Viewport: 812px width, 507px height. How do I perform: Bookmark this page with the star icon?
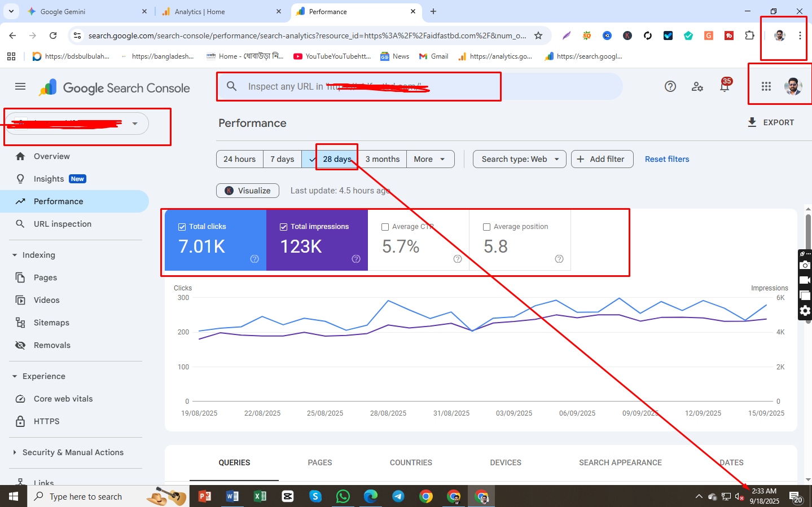click(x=538, y=36)
